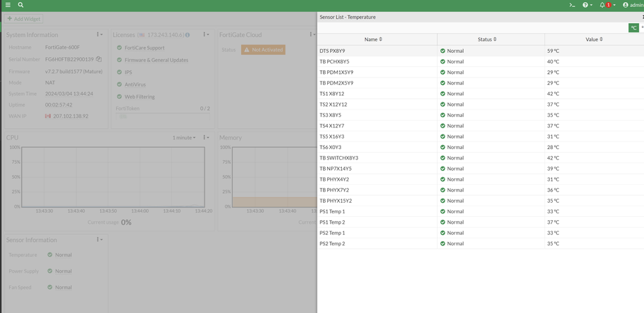Image resolution: width=644 pixels, height=313 pixels.
Task: Click the Status column header
Action: pyautogui.click(x=485, y=40)
